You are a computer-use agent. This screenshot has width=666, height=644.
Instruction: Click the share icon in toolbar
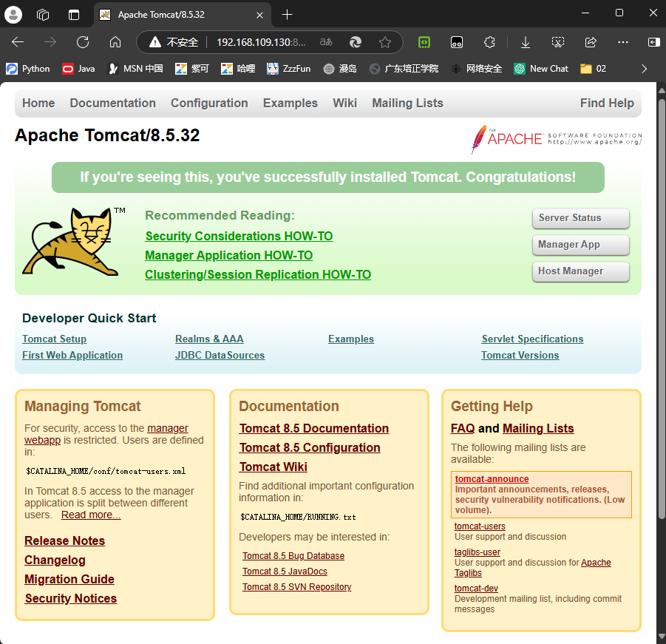(x=591, y=42)
